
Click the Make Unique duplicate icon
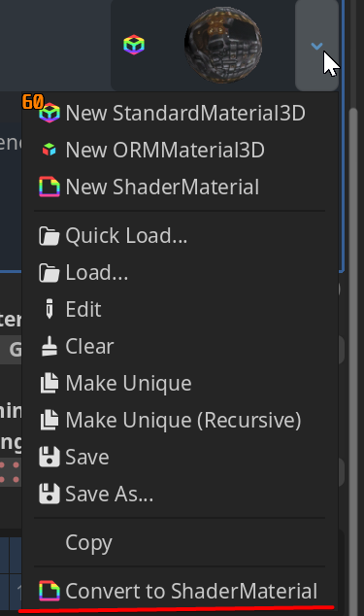(x=50, y=383)
